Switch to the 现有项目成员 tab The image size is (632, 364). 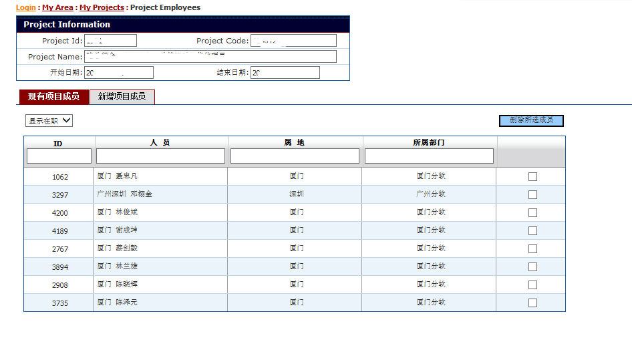53,97
